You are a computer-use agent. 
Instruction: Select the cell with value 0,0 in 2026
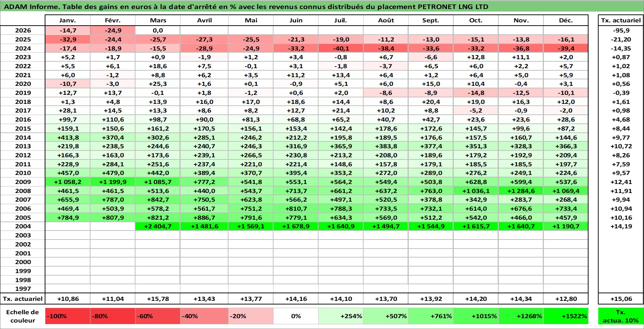pyautogui.click(x=158, y=31)
